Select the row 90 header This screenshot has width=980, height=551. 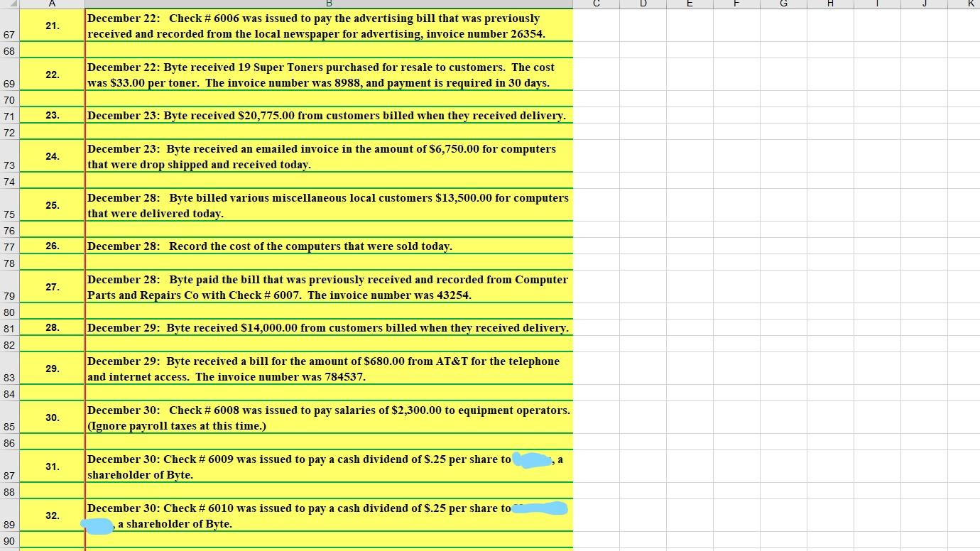pyautogui.click(x=9, y=541)
